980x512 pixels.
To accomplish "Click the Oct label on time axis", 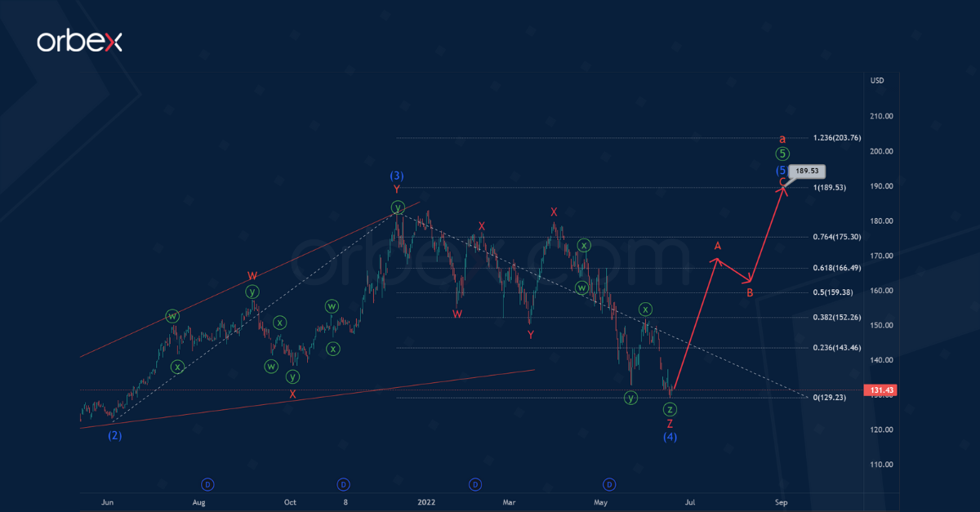I will coord(288,502).
